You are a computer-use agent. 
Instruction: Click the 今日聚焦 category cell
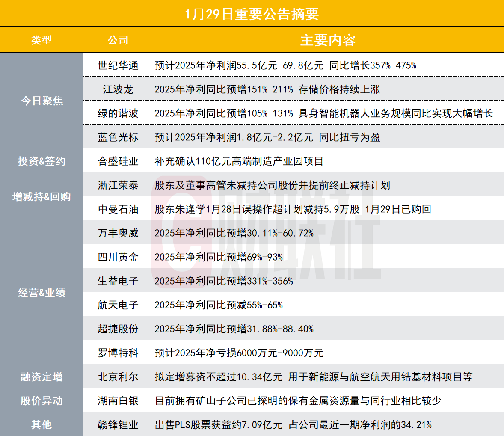[x=42, y=101]
